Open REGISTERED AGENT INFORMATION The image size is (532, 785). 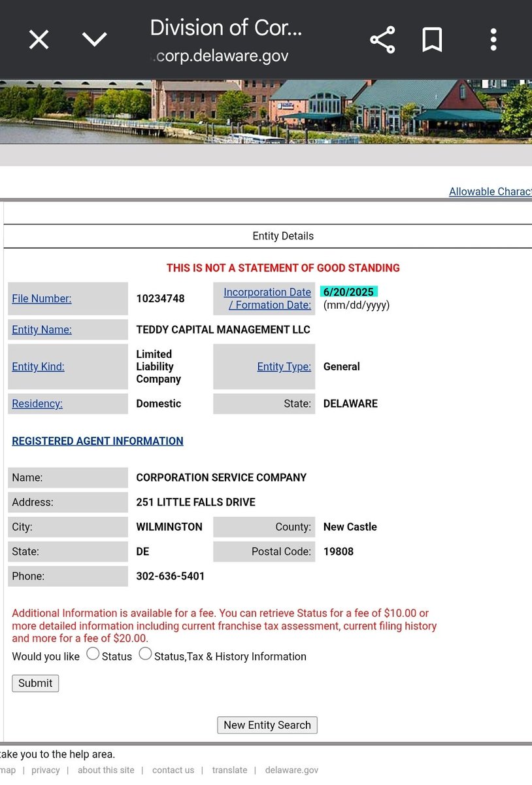pos(97,441)
